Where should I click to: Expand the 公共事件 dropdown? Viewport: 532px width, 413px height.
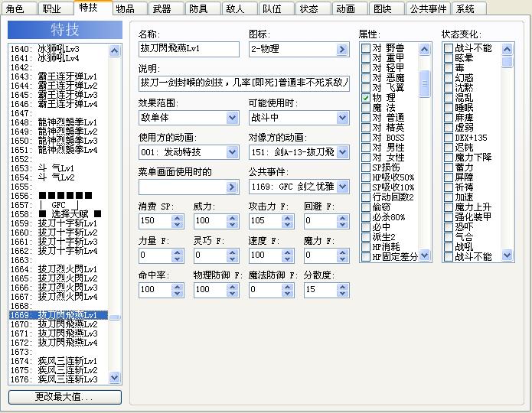pos(342,187)
